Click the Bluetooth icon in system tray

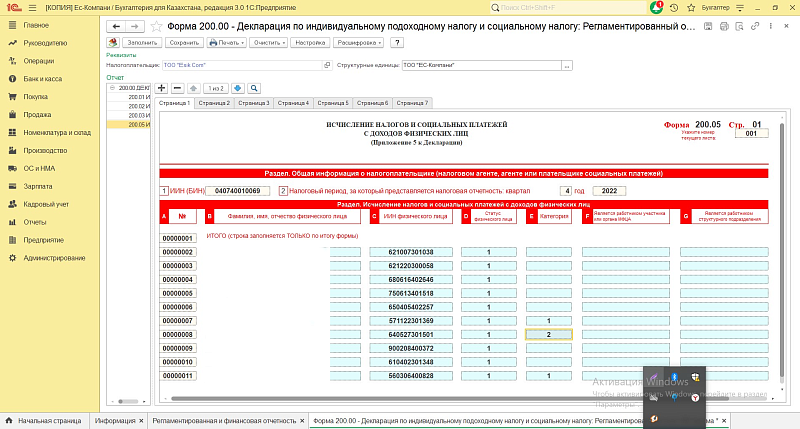[x=674, y=375]
